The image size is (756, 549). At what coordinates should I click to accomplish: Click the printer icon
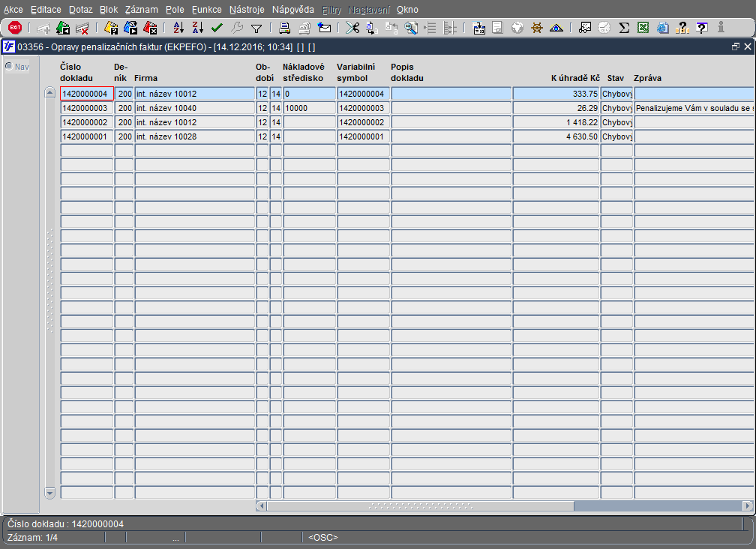(x=285, y=28)
